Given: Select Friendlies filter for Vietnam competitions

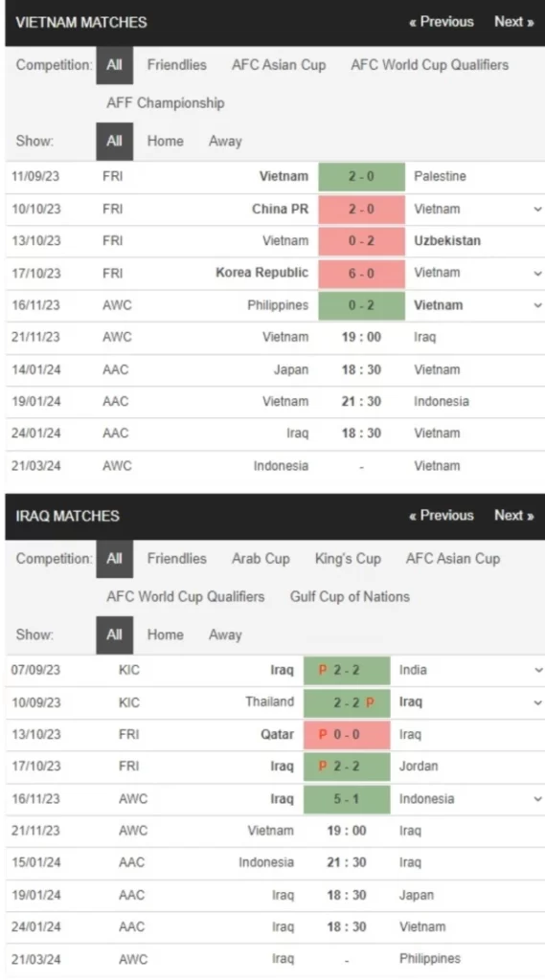Looking at the screenshot, I should click(x=176, y=65).
